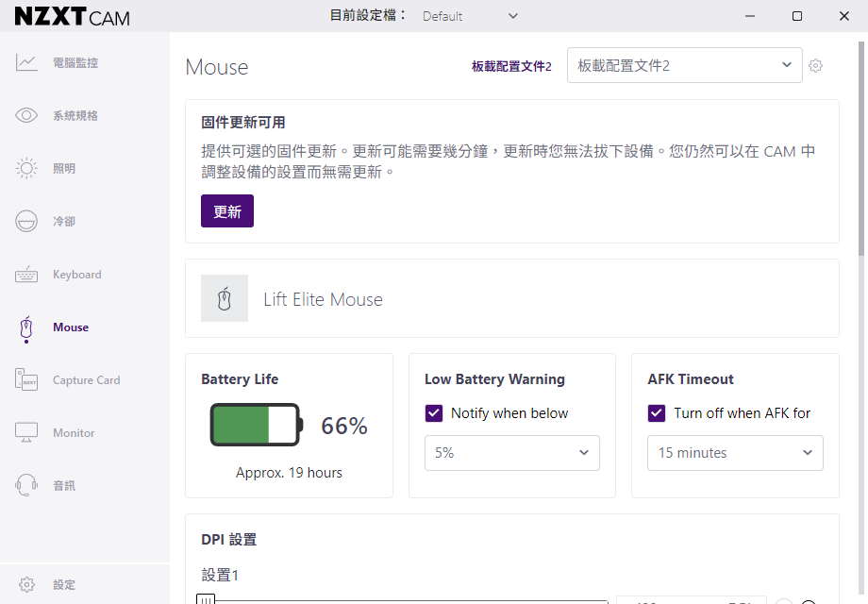Click the Approx. 19 hours text

(x=289, y=473)
